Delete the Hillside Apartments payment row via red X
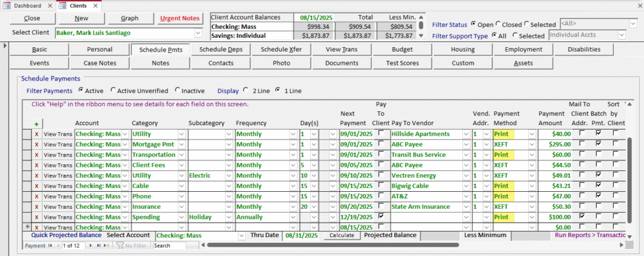Viewport: 644px width, 256px height. tap(36, 134)
